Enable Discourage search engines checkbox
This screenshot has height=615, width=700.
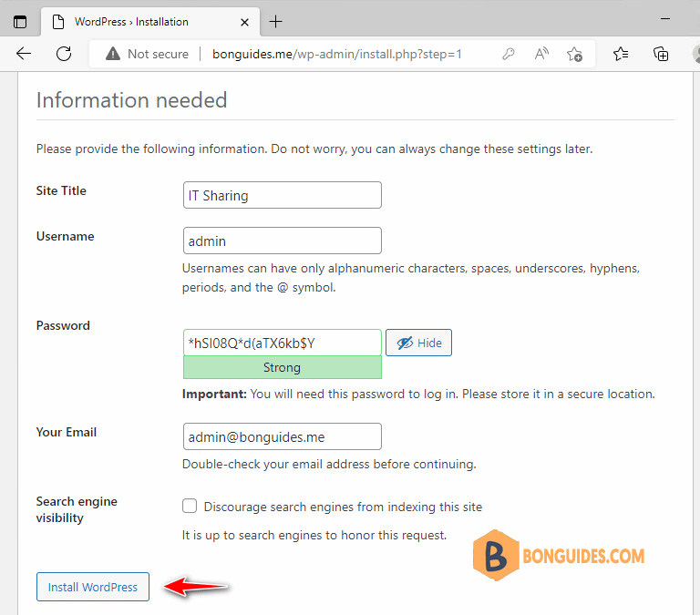point(190,507)
